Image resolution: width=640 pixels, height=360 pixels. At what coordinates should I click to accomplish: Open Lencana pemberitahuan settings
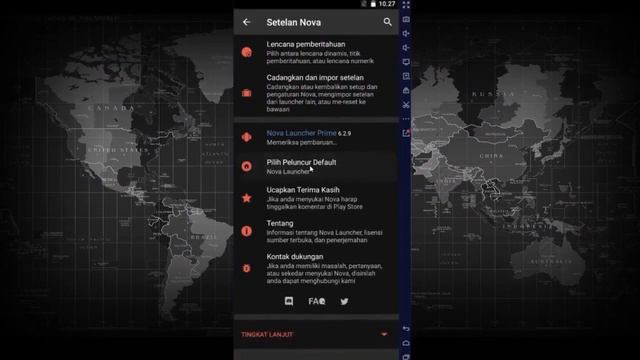316,52
